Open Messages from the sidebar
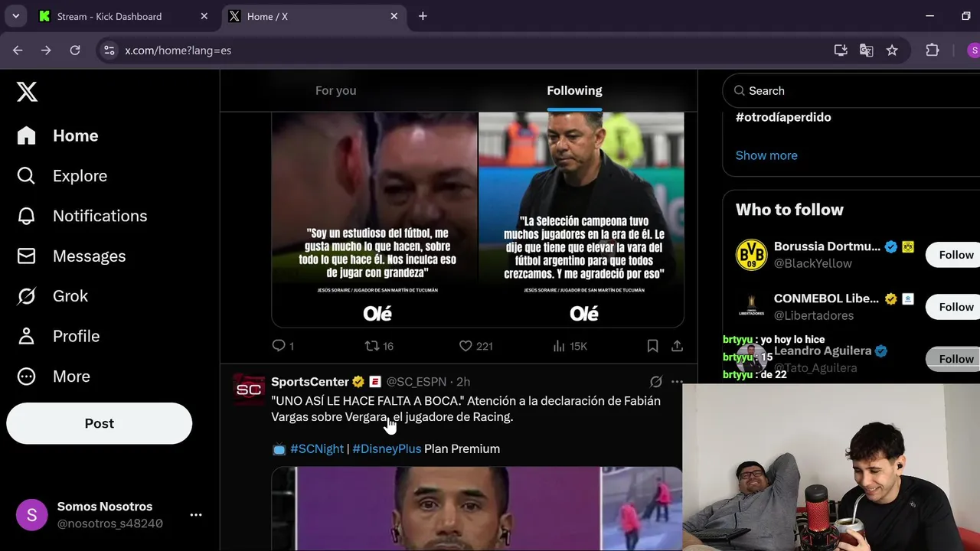Screen dimensions: 980x551 click(x=71, y=256)
